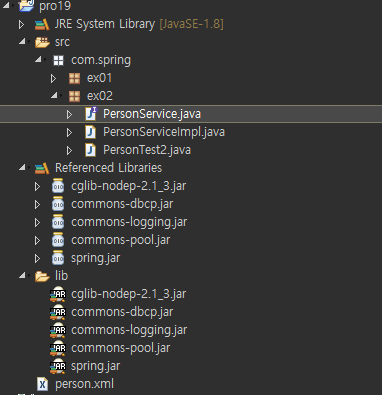382x395 pixels.
Task: Click the com.spring package icon
Action: coord(58,60)
